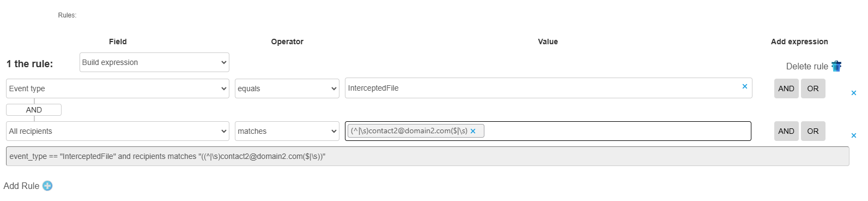Click the generated expression text box
868x201 pixels.
pos(428,156)
